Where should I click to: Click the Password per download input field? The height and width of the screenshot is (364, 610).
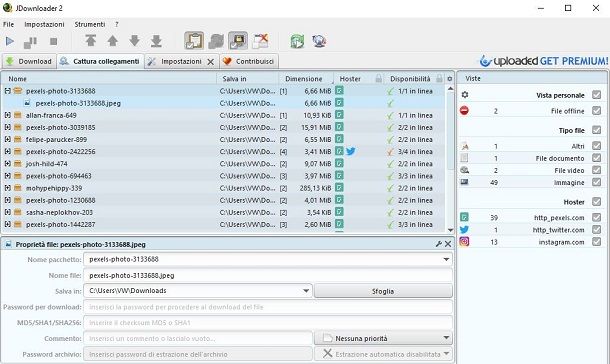point(268,307)
